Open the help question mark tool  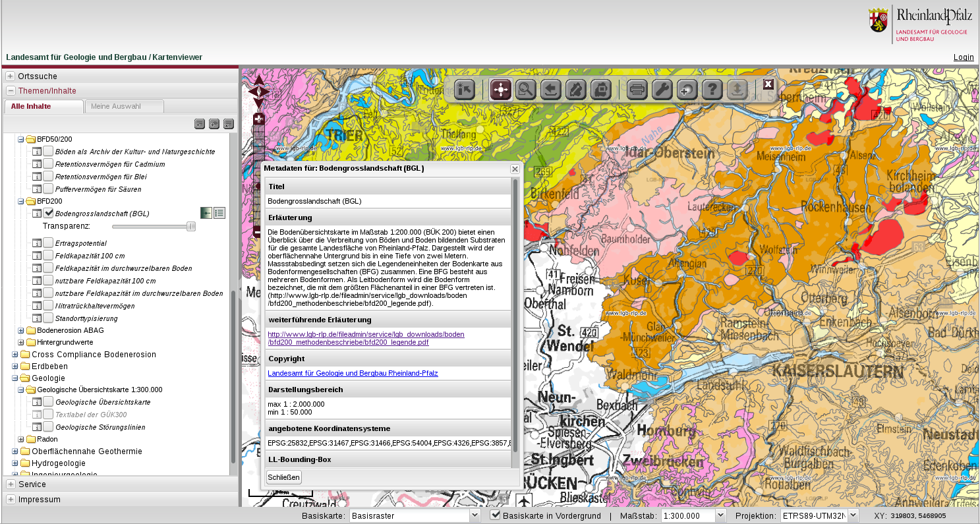711,89
